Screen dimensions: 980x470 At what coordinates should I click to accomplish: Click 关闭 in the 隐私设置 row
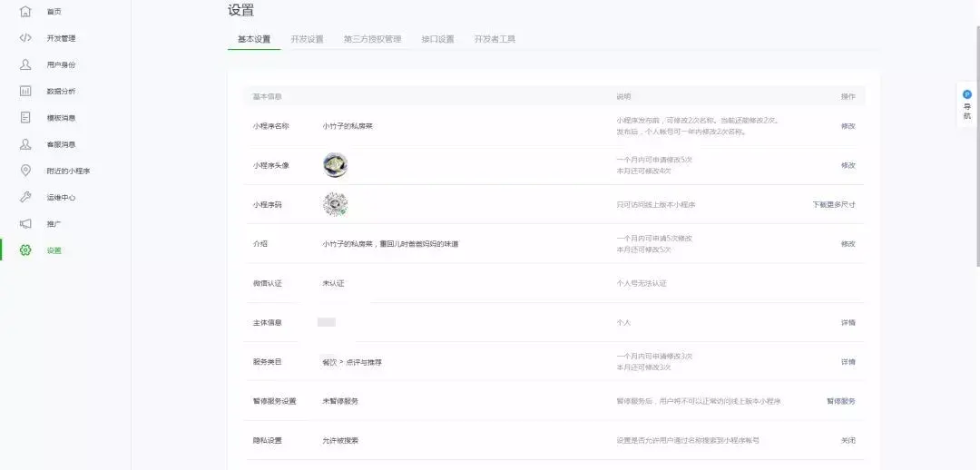[x=848, y=441]
